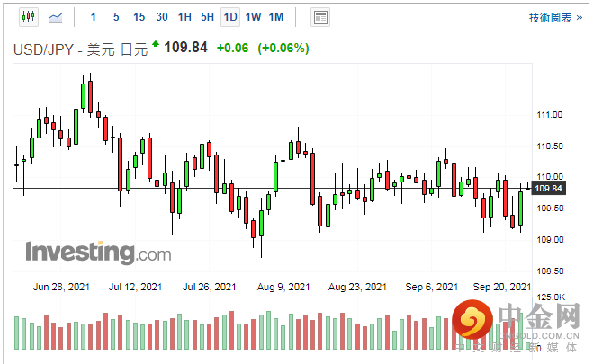Image resolution: width=593 pixels, height=364 pixels.
Task: Choose the 30 minute interval
Action: (162, 17)
